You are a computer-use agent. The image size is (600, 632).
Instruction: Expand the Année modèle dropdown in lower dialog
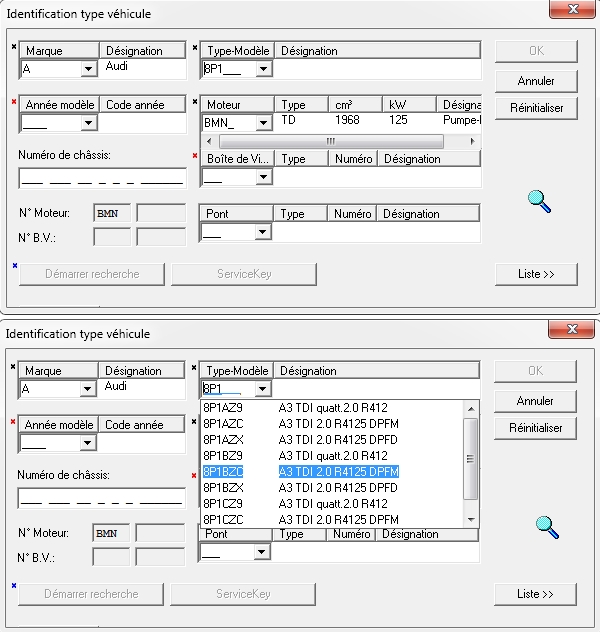pos(88,443)
